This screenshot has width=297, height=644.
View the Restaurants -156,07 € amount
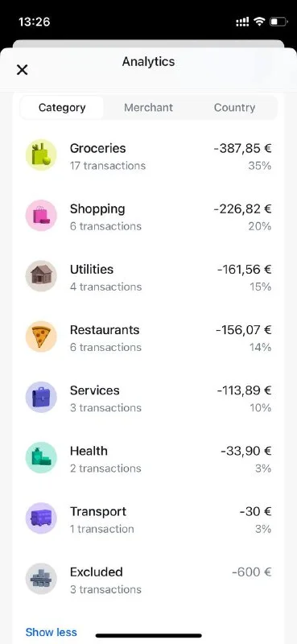point(243,330)
